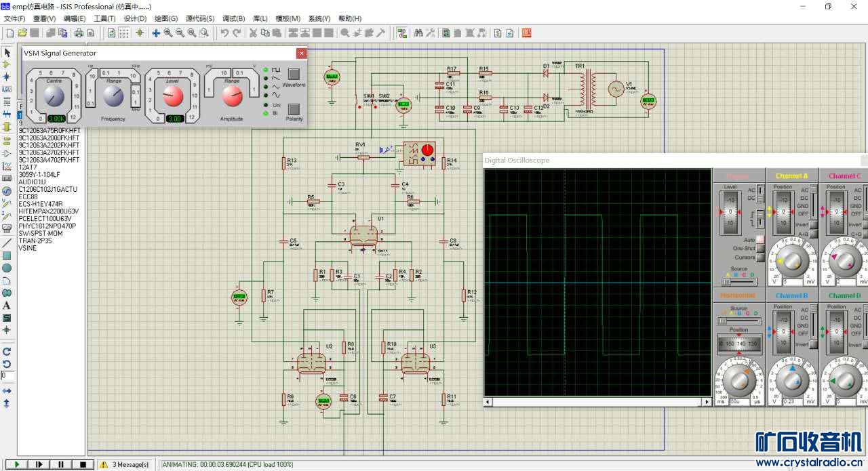Click the Pause simulation button
The image size is (868, 471).
tap(61, 464)
